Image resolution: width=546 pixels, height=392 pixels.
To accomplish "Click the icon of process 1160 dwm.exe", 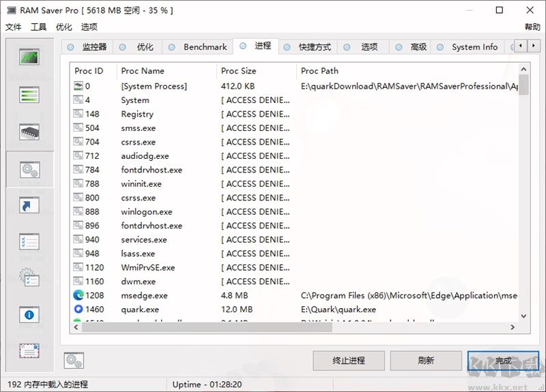I will (x=78, y=281).
